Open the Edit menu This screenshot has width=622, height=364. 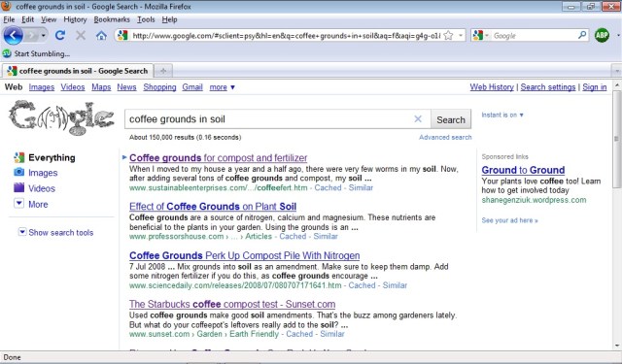click(x=27, y=19)
